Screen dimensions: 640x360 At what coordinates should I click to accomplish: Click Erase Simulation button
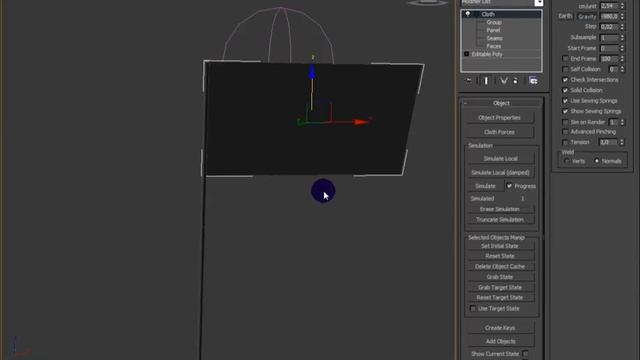[500, 209]
